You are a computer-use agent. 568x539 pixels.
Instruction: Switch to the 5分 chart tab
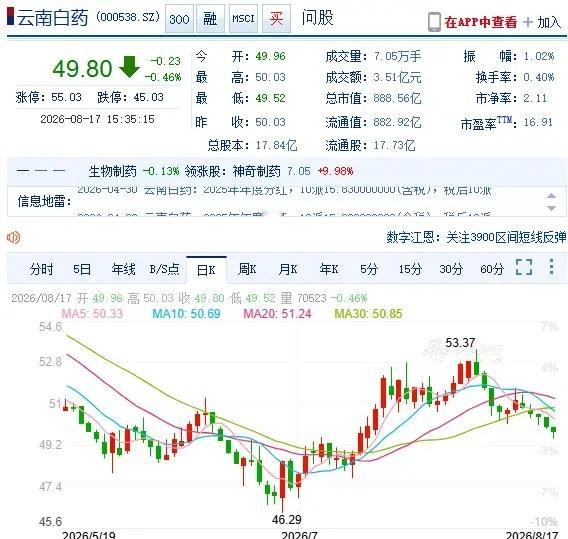tap(369, 270)
